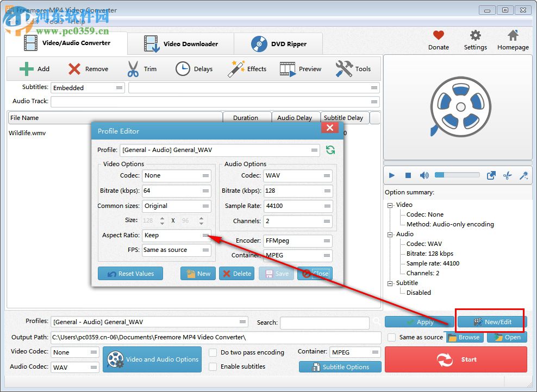Click the Reset Values button
Screen dimensions: 537x392
(130, 273)
